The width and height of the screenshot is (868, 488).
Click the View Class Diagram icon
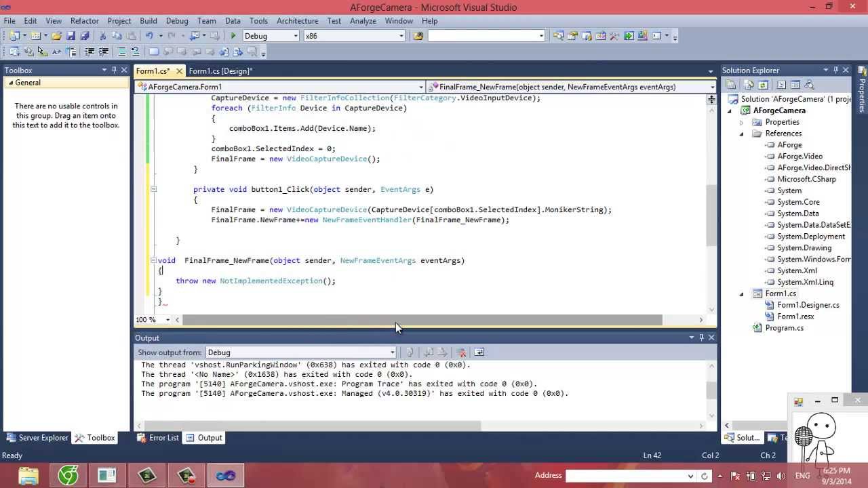point(809,85)
